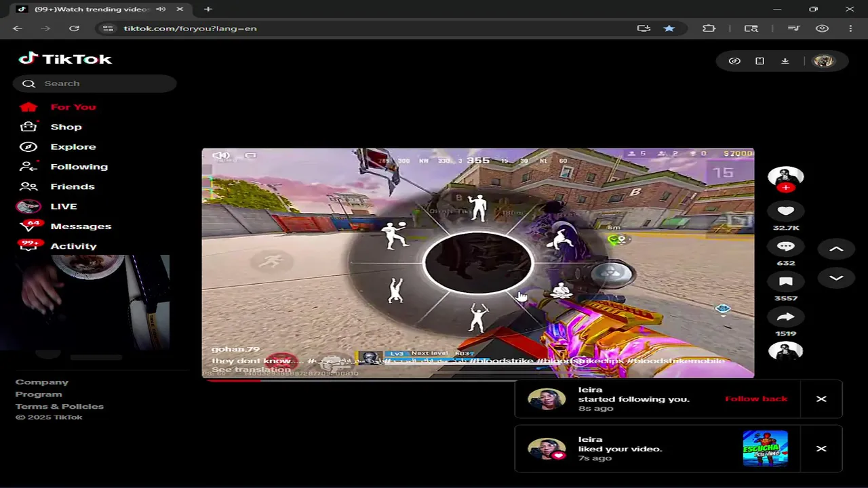Dismiss the leira liked your video notification
The width and height of the screenshot is (868, 488).
(821, 449)
